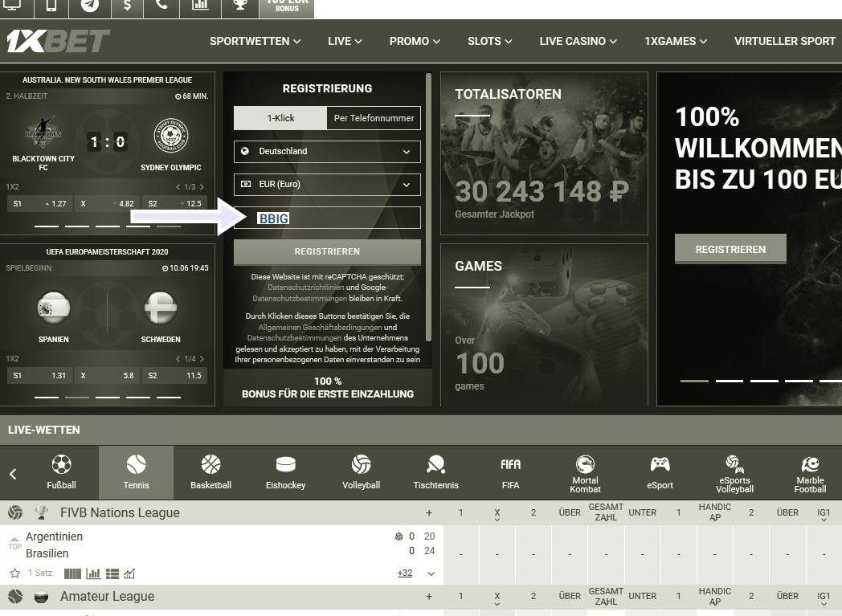Go to previous market arrow beside 1/3
The height and width of the screenshot is (616, 842).
point(178,187)
